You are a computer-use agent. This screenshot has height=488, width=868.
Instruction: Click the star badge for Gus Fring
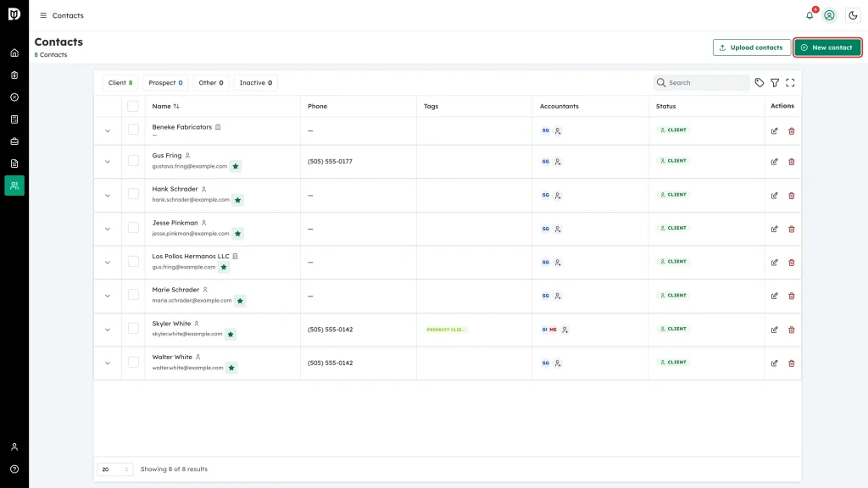236,167
